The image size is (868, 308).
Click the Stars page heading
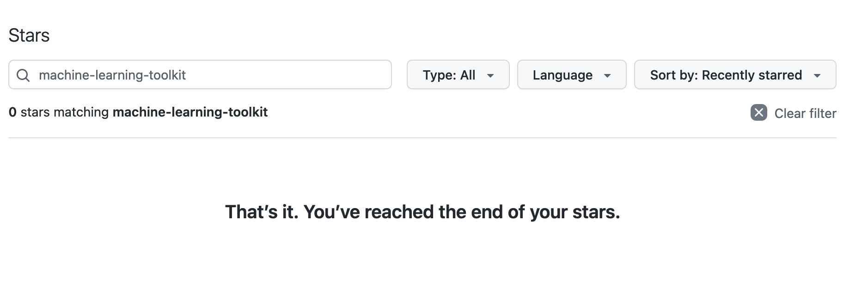tap(29, 35)
